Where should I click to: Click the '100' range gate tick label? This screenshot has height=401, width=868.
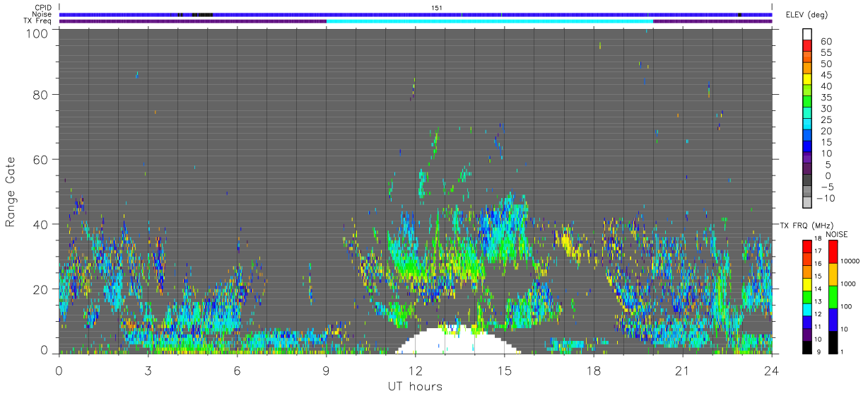38,33
